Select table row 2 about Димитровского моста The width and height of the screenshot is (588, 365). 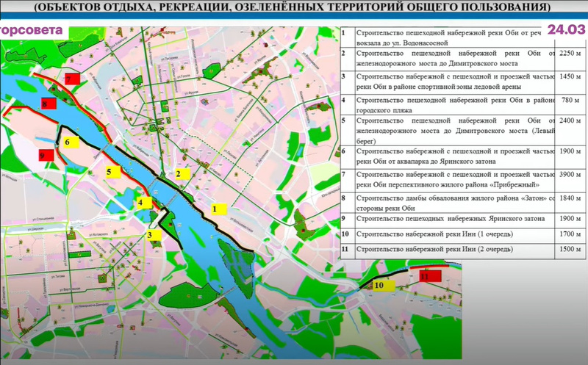pyautogui.click(x=463, y=59)
